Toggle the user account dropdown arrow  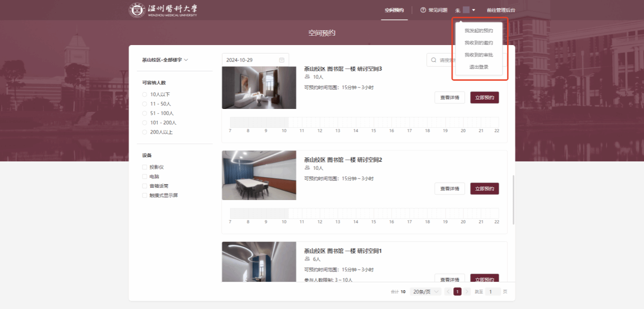coord(473,10)
